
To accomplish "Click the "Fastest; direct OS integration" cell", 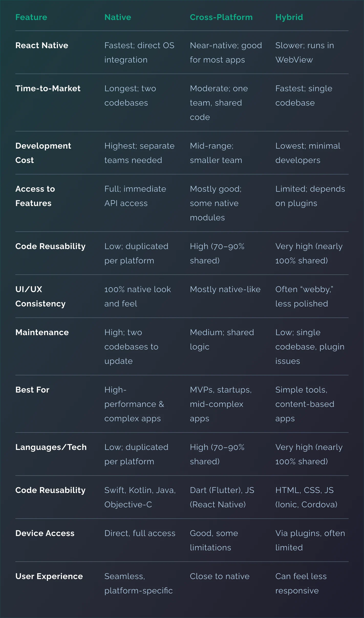I will [139, 53].
